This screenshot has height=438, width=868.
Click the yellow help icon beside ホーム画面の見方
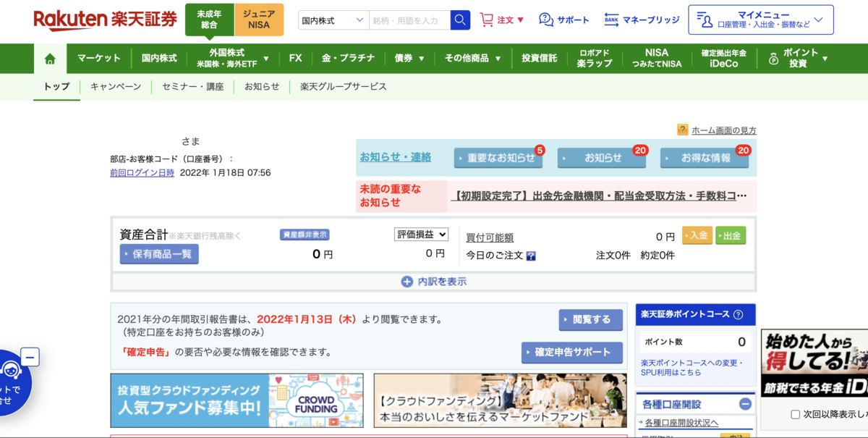(682, 130)
